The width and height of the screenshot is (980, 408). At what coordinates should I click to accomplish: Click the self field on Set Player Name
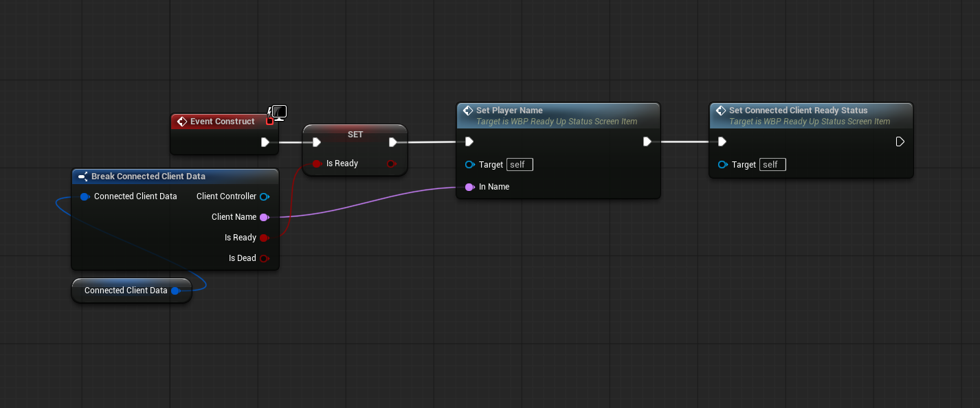click(520, 165)
